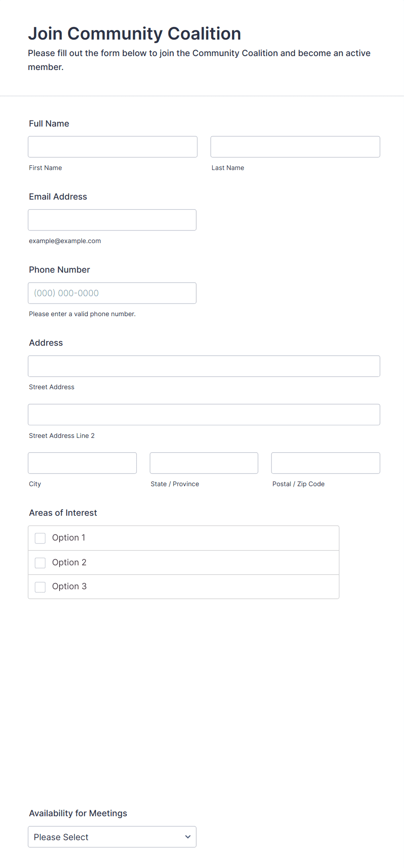Viewport: 404px width, 868px height.
Task: Click the dropdown chevron arrow icon
Action: tap(188, 837)
